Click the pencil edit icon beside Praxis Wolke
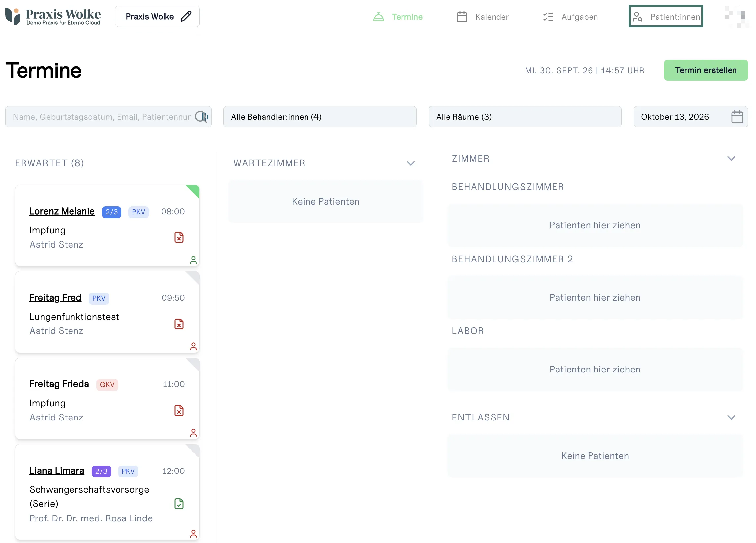This screenshot has height=543, width=756. pos(186,16)
